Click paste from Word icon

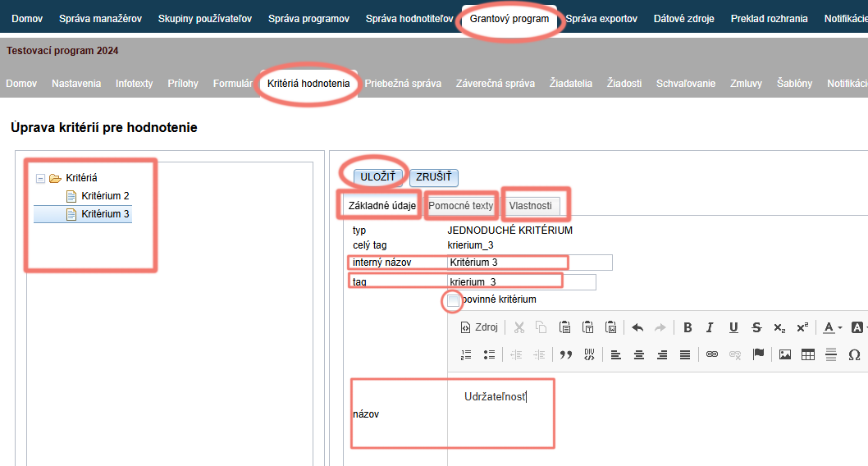[x=610, y=327]
